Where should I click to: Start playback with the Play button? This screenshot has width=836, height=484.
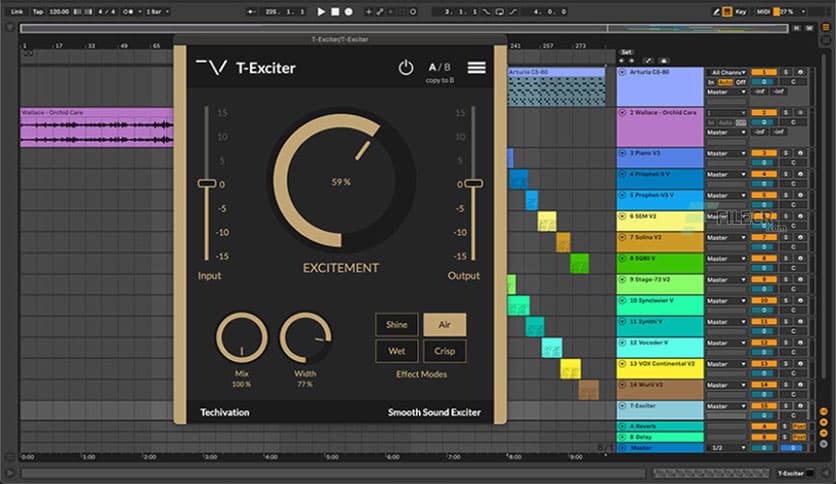(x=321, y=11)
